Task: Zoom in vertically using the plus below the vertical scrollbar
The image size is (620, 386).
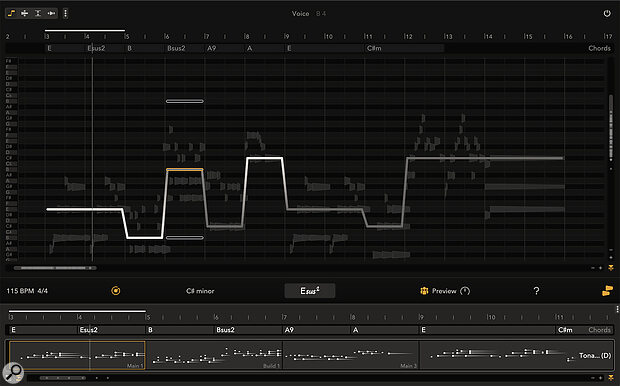Action: [x=611, y=257]
